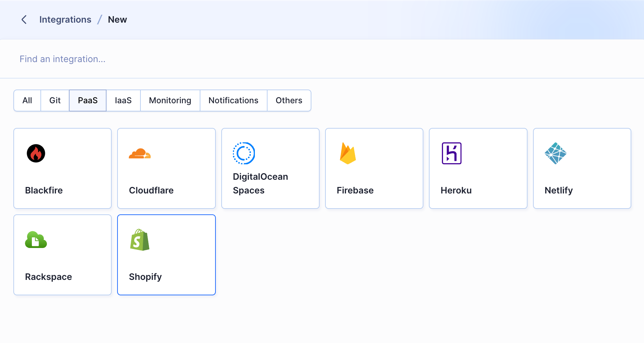Click the back arrow icon
The height and width of the screenshot is (343, 644).
click(24, 20)
